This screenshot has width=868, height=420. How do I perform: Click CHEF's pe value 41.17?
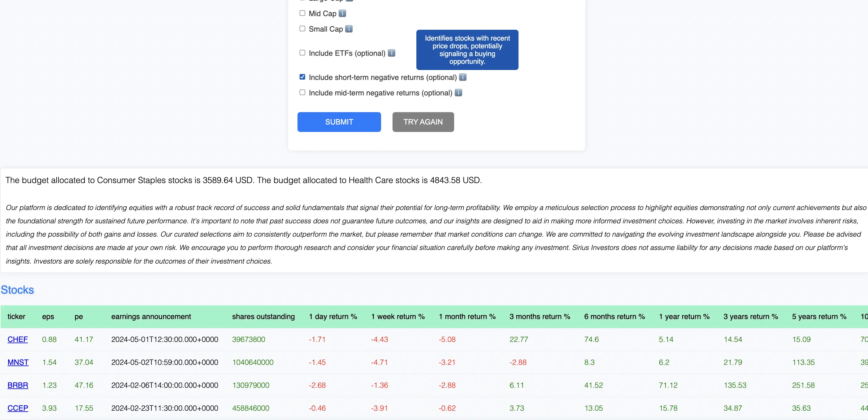84,339
